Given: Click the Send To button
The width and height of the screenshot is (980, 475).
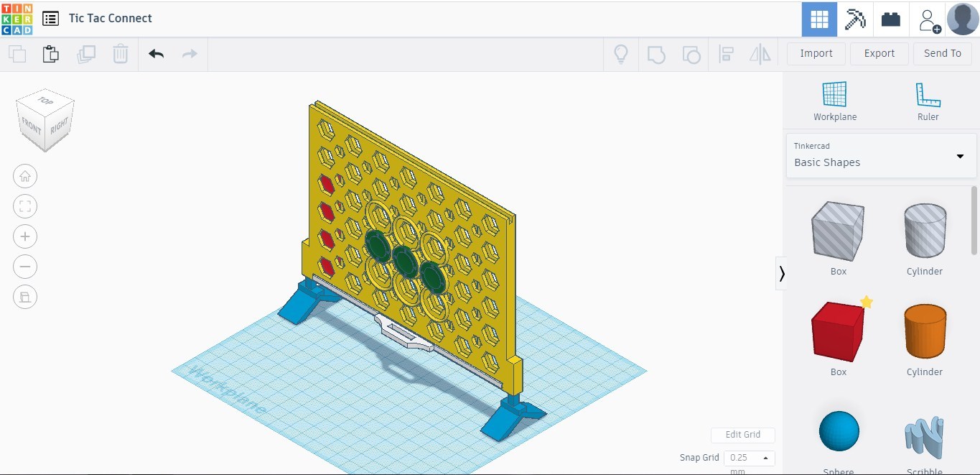Looking at the screenshot, I should coord(943,54).
